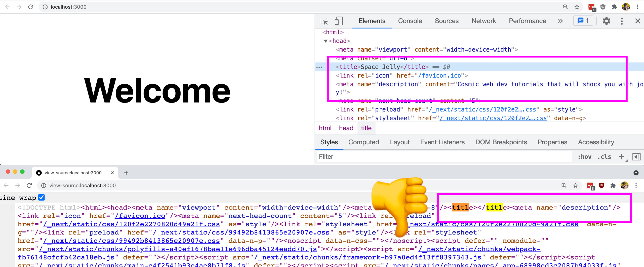Toggle element classes with .cls
Viewport: 644px width, 267px height.
[x=604, y=156]
